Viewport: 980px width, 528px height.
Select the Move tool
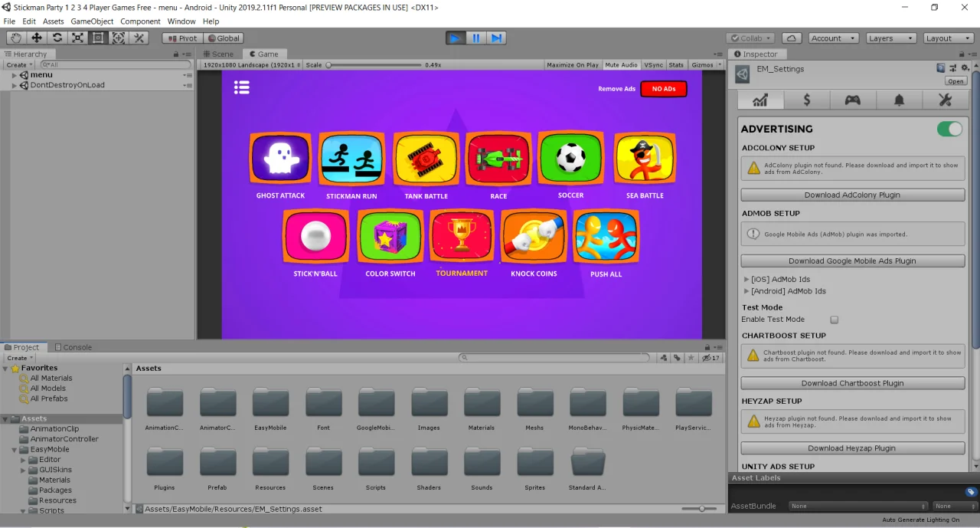point(37,38)
